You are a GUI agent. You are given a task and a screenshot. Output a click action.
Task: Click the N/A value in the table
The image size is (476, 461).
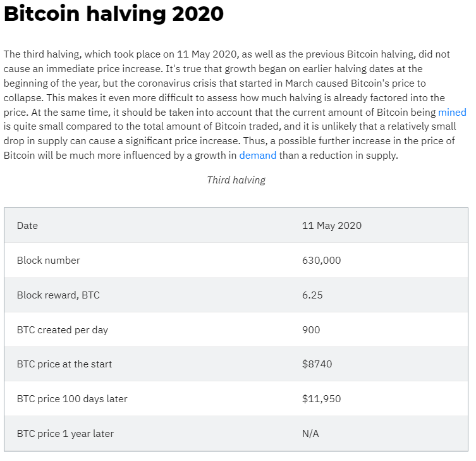(x=312, y=434)
